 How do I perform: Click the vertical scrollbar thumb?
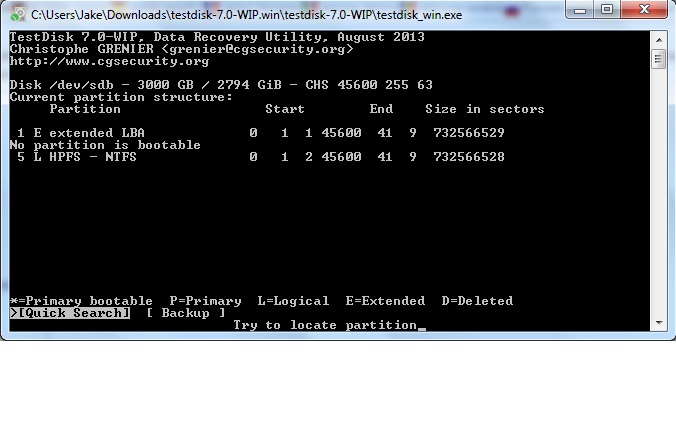[x=659, y=59]
